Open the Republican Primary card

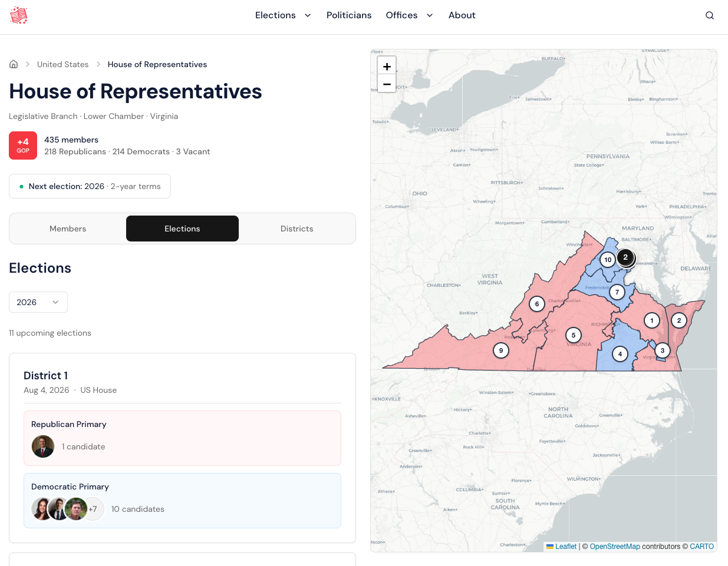182,438
